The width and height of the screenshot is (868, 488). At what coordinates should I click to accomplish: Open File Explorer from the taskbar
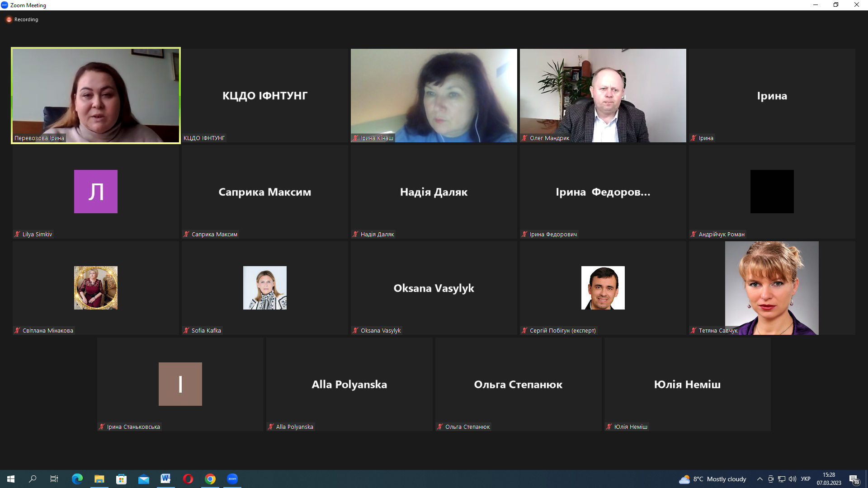tap(99, 479)
